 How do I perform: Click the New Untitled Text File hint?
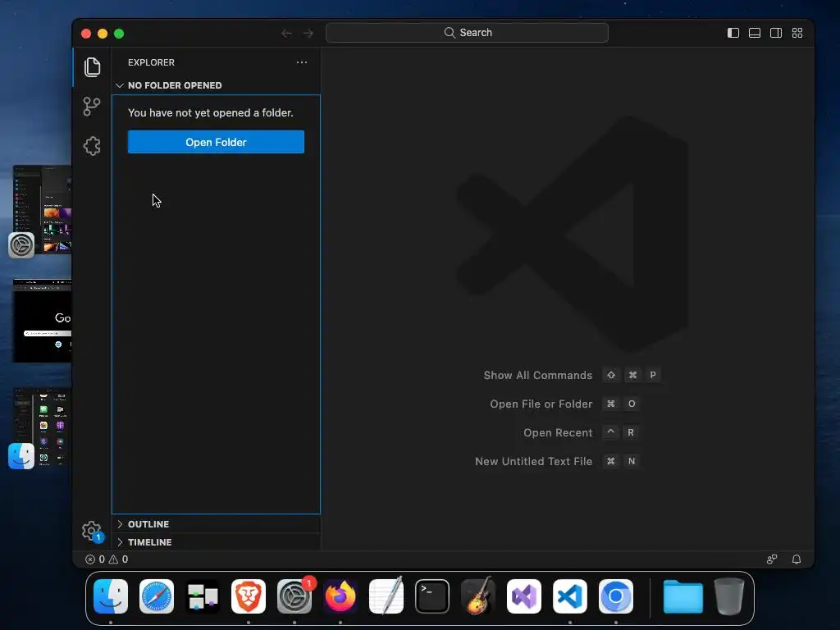[x=558, y=461]
